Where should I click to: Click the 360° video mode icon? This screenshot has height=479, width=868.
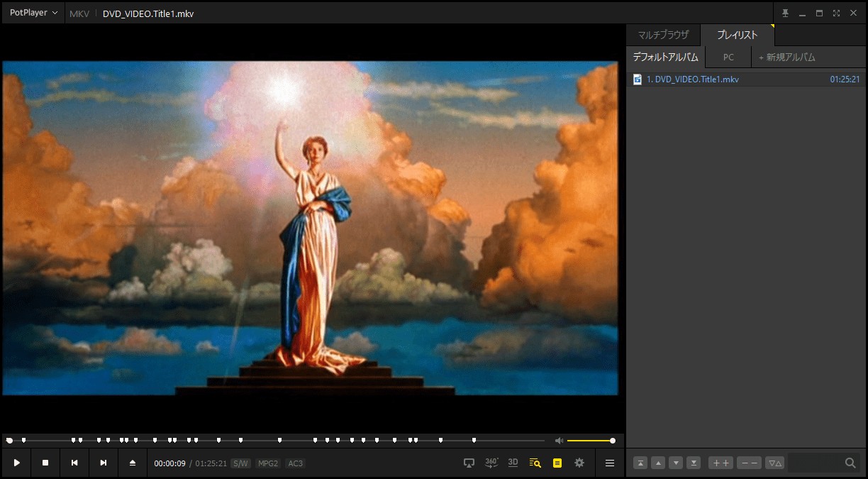click(491, 463)
